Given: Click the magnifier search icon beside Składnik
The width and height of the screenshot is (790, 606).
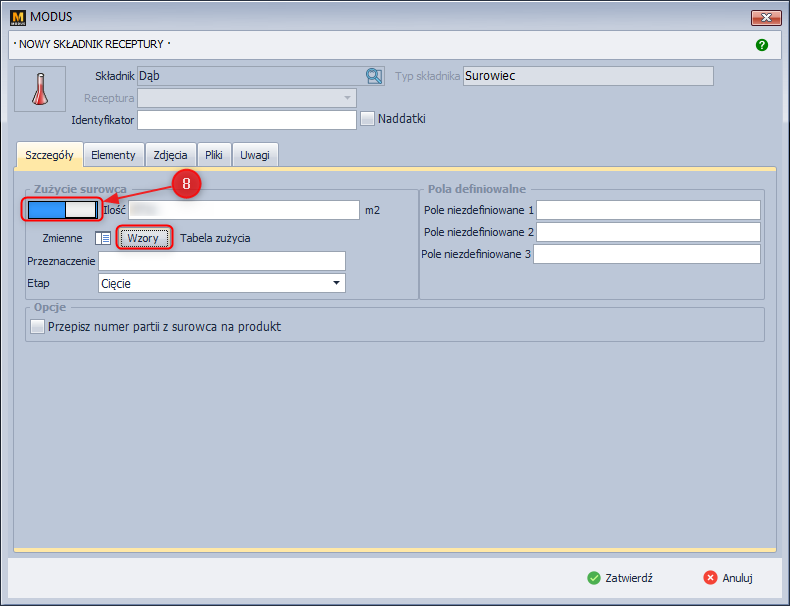Looking at the screenshot, I should [374, 76].
